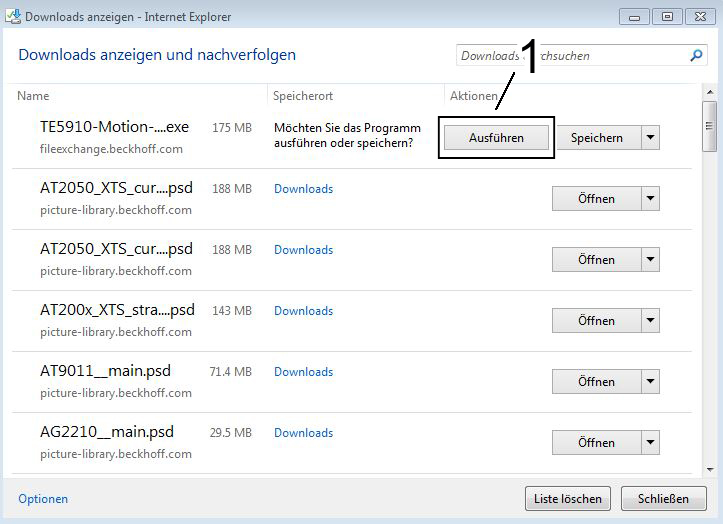Image resolution: width=723 pixels, height=524 pixels.
Task: Open the Optionen link
Action: point(43,499)
